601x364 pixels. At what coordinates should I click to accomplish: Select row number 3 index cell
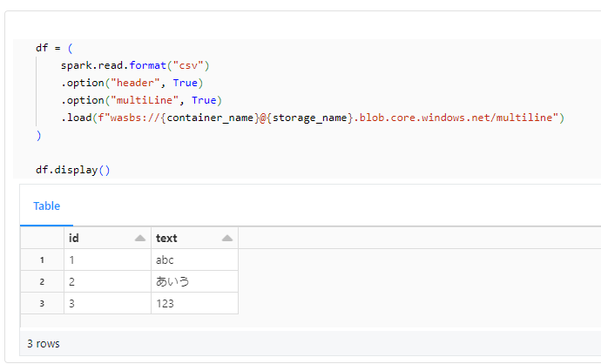42,303
